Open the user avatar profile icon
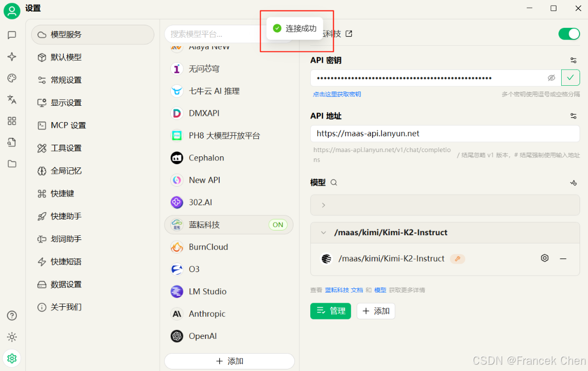 12,11
